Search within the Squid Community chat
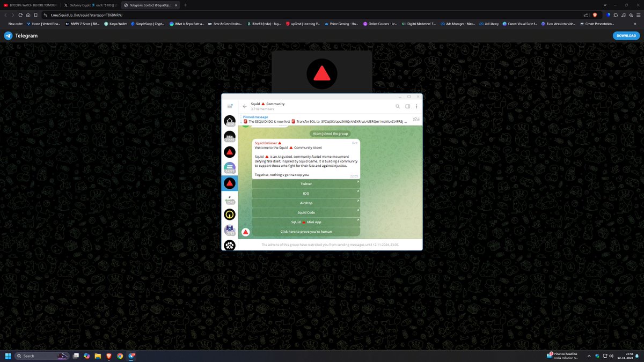The image size is (644, 362). 398,106
